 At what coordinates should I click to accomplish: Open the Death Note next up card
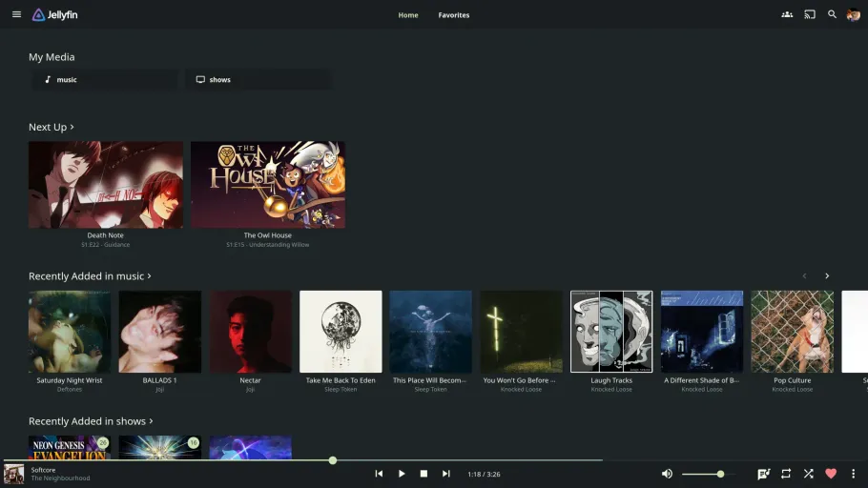[106, 185]
